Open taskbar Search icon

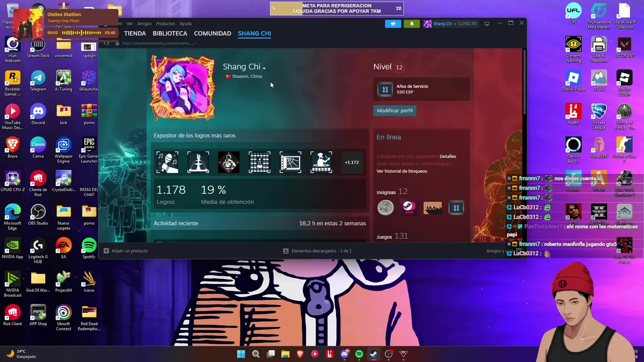pos(256,354)
